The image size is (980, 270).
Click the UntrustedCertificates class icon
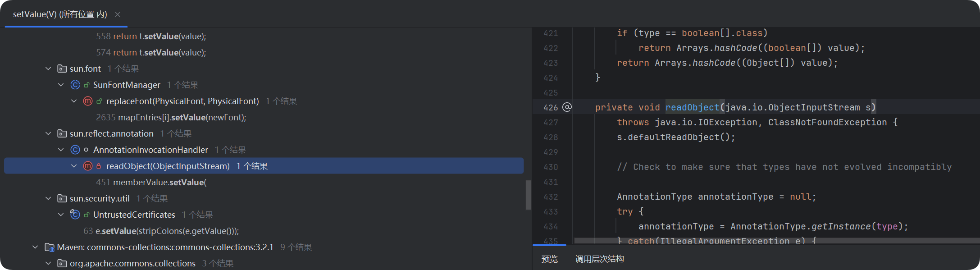pos(75,215)
